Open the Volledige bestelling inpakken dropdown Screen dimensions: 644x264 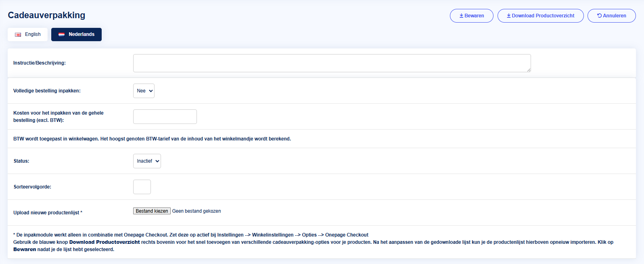coord(144,91)
